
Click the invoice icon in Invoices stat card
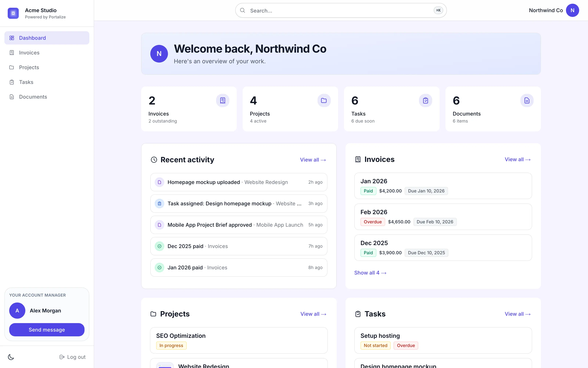223,100
